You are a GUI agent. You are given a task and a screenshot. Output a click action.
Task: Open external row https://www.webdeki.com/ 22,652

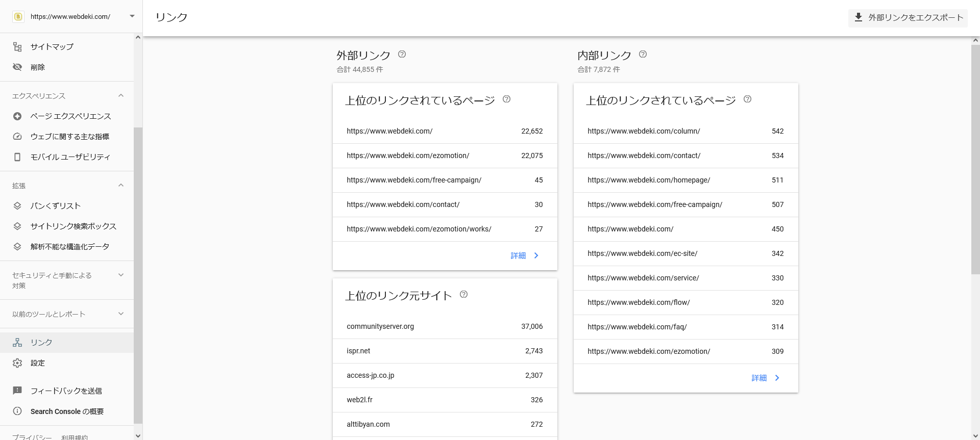click(445, 131)
